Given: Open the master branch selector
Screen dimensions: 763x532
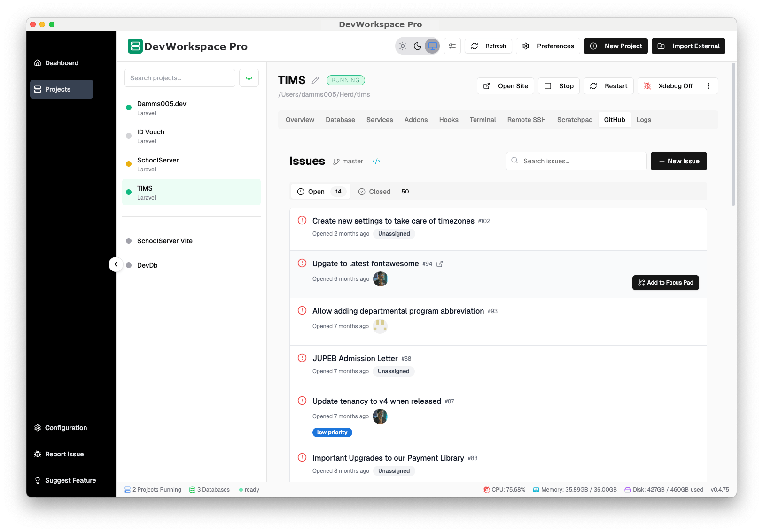Looking at the screenshot, I should click(x=348, y=161).
